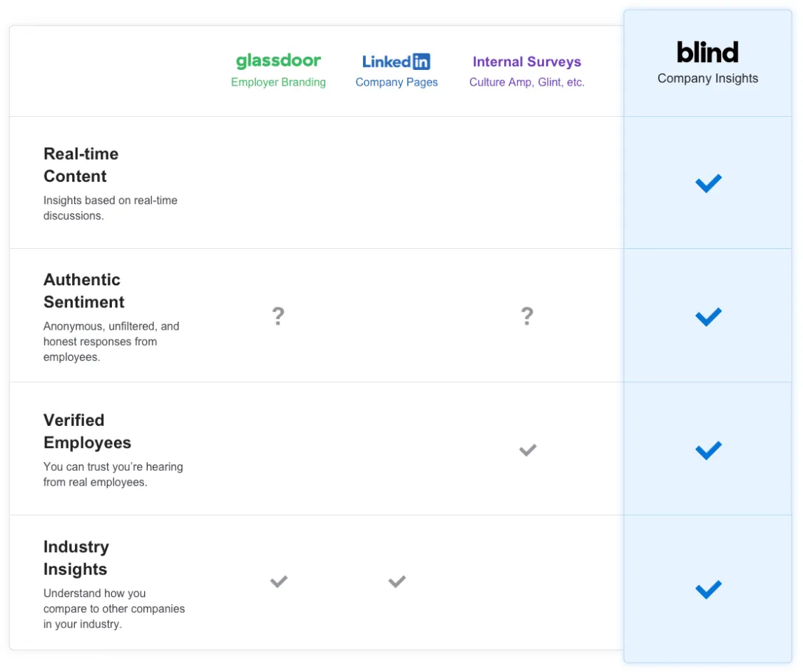Click the Company Insights label under Blind
The height and width of the screenshot is (672, 803).
pos(707,78)
